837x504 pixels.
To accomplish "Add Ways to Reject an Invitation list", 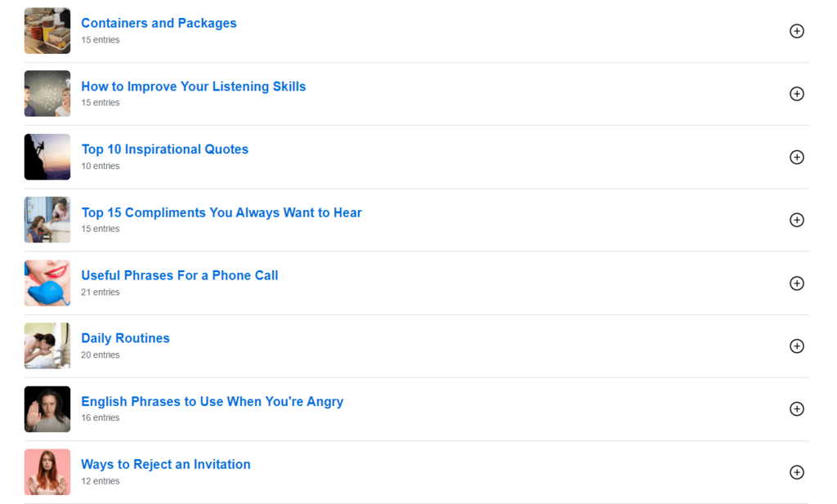I will click(x=796, y=472).
